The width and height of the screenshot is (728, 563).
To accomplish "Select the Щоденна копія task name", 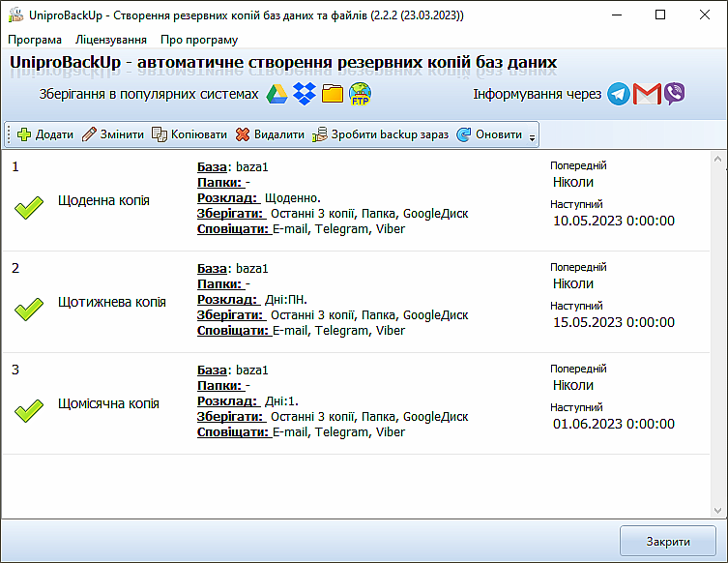I will [x=103, y=200].
